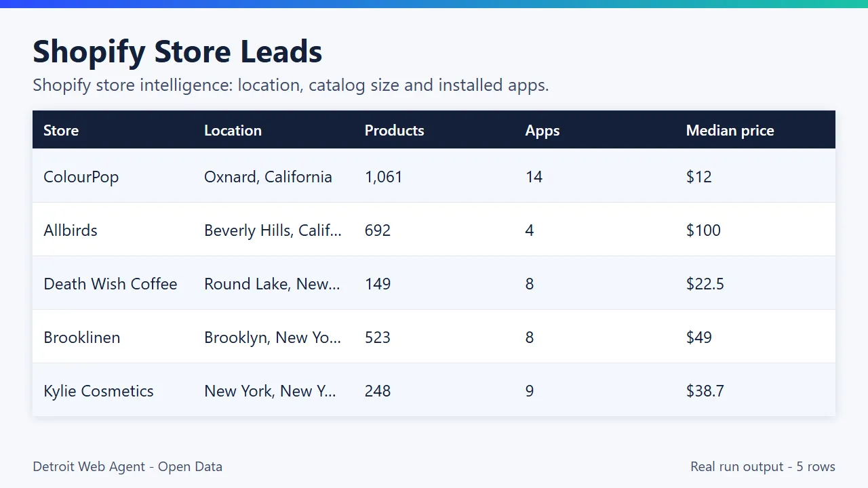Viewport: 868px width, 488px height.
Task: Click the "ColourPop" store name
Action: click(x=81, y=177)
